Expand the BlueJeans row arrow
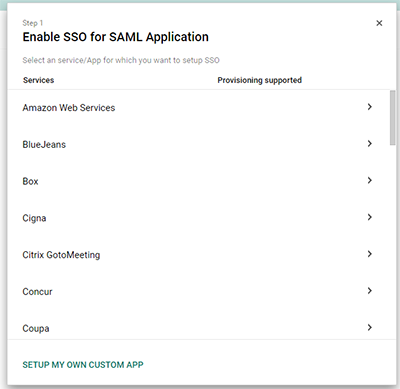Screen dimensions: 400x389 [369, 144]
